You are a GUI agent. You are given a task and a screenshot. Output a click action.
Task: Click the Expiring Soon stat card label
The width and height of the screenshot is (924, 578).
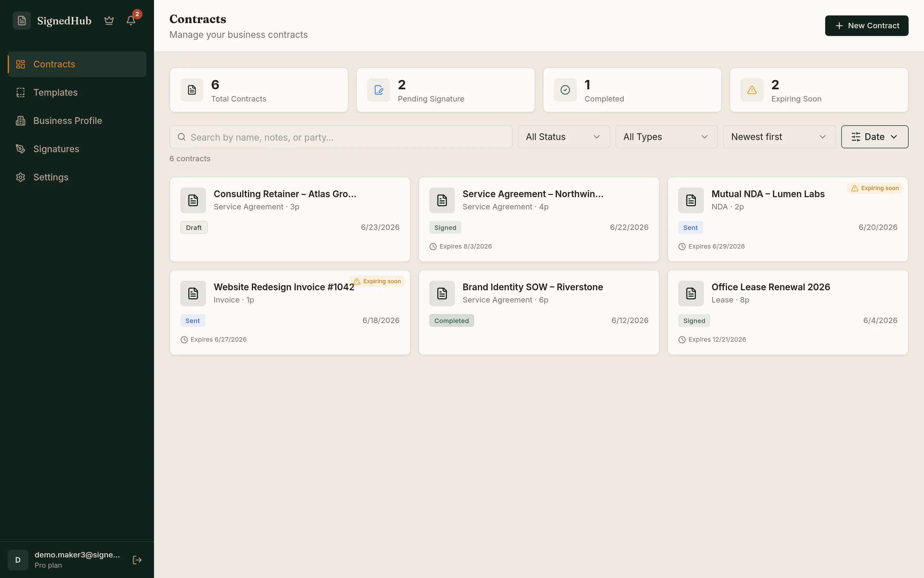tap(796, 99)
